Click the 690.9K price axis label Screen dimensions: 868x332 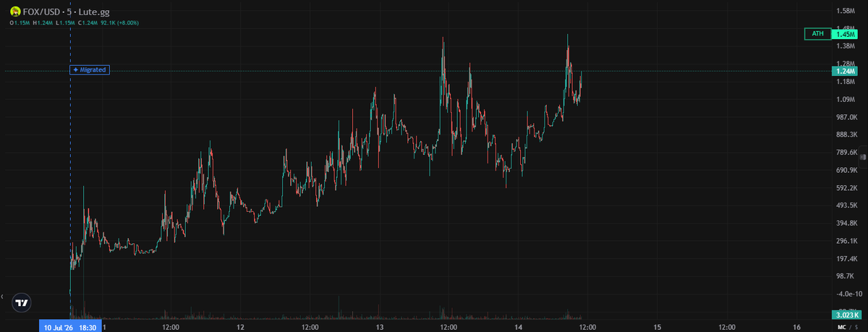pos(846,170)
